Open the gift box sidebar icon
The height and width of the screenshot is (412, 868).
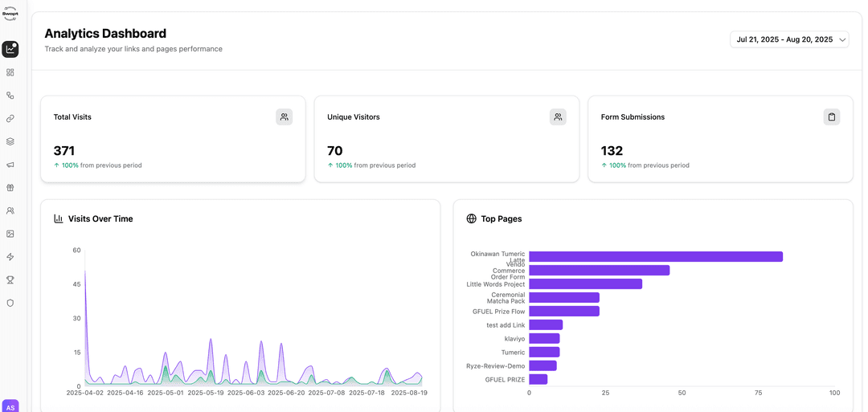[x=10, y=188]
